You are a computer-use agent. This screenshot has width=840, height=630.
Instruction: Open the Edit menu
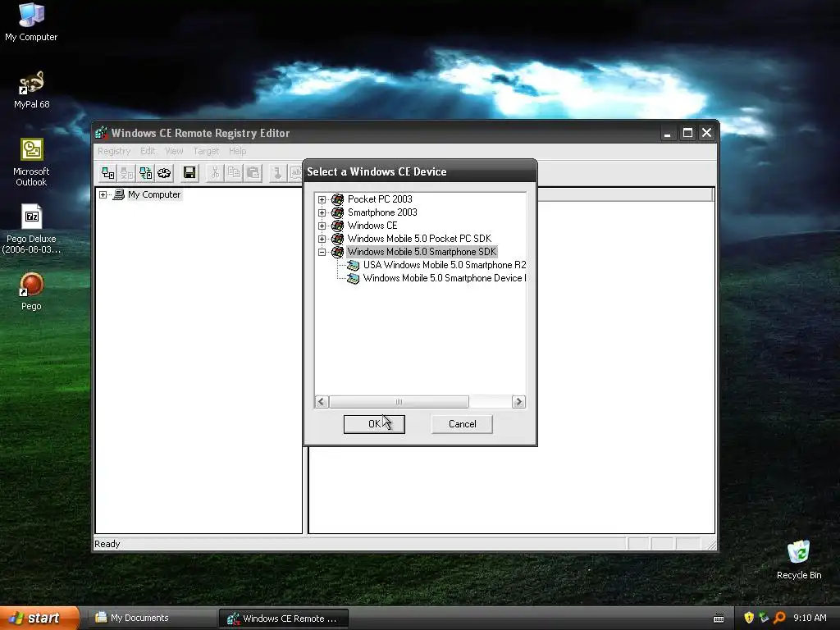coord(148,151)
